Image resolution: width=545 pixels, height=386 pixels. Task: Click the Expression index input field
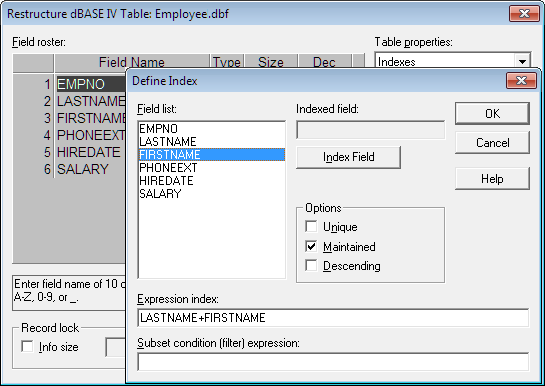point(333,318)
